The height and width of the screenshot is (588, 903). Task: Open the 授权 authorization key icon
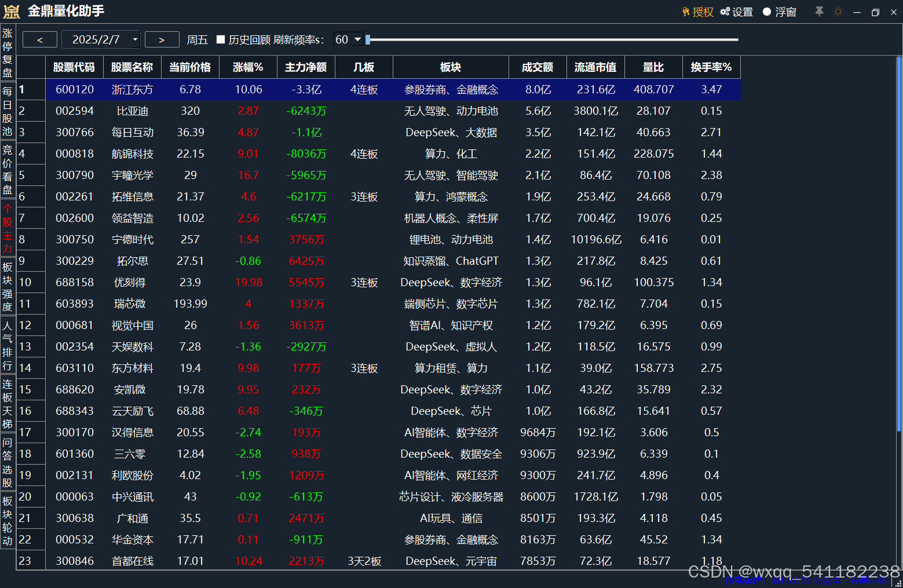tap(686, 12)
